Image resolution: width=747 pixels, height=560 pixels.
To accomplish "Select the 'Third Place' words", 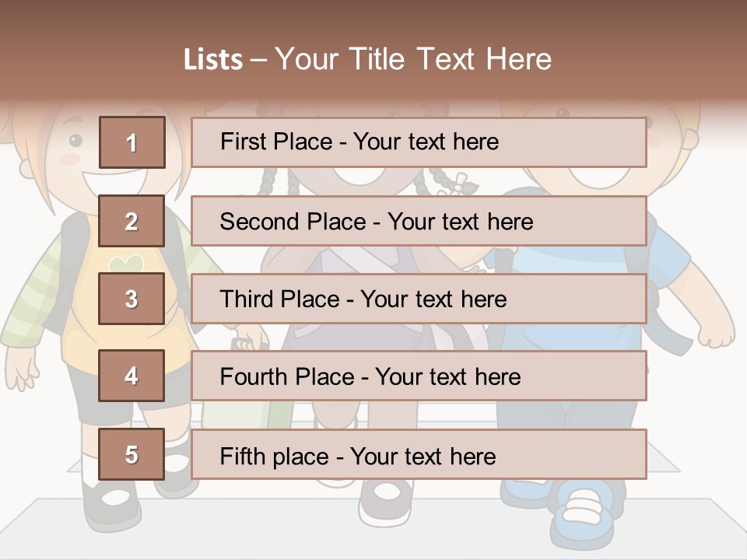I will (279, 299).
